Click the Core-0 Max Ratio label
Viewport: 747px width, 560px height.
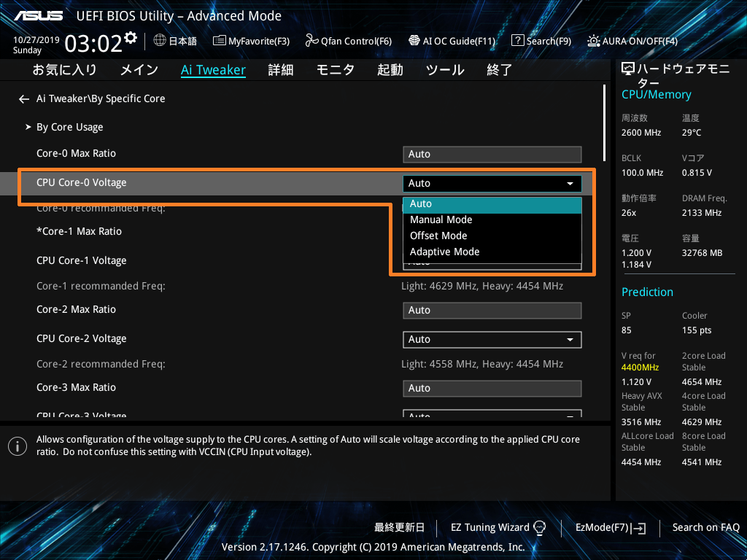click(76, 153)
